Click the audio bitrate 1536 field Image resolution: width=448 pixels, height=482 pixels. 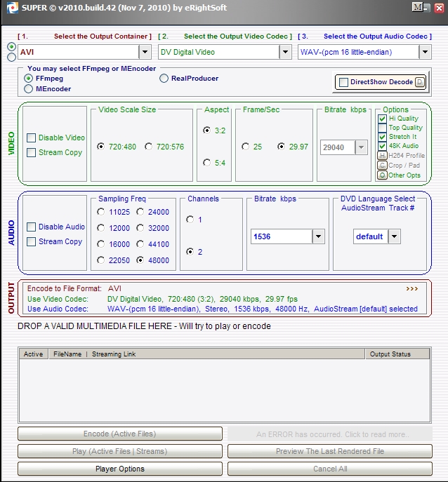tap(282, 236)
